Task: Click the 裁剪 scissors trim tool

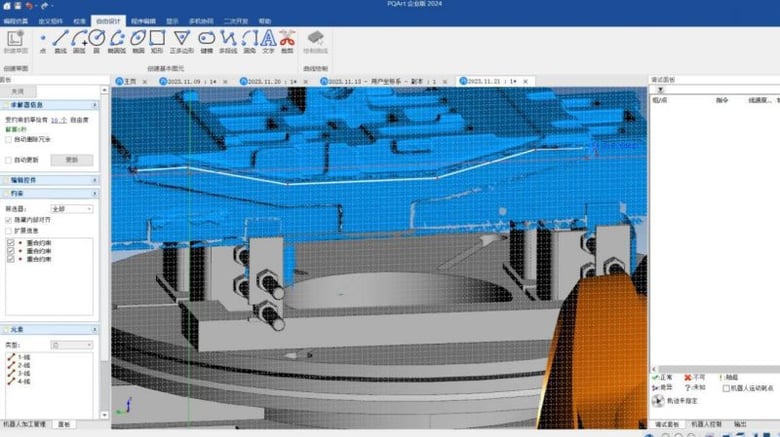Action: [x=287, y=40]
